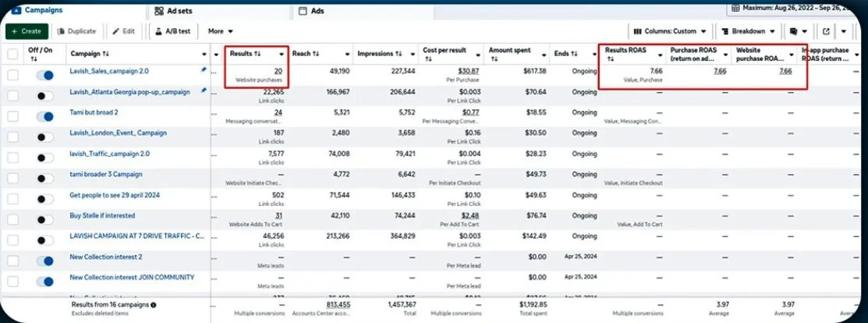Open the dropdown arrow next to export icon

844,31
